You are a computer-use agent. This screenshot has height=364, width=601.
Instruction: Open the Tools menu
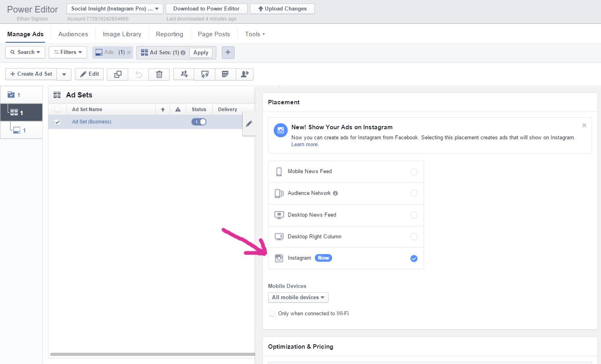coord(255,34)
